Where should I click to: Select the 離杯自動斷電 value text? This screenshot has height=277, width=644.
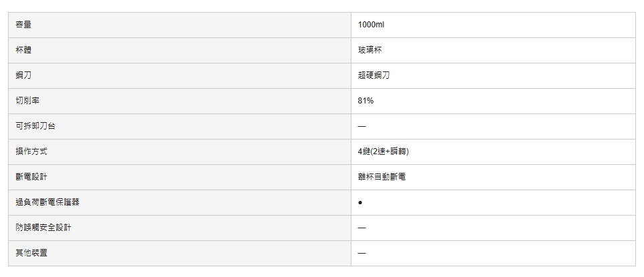[x=381, y=177]
